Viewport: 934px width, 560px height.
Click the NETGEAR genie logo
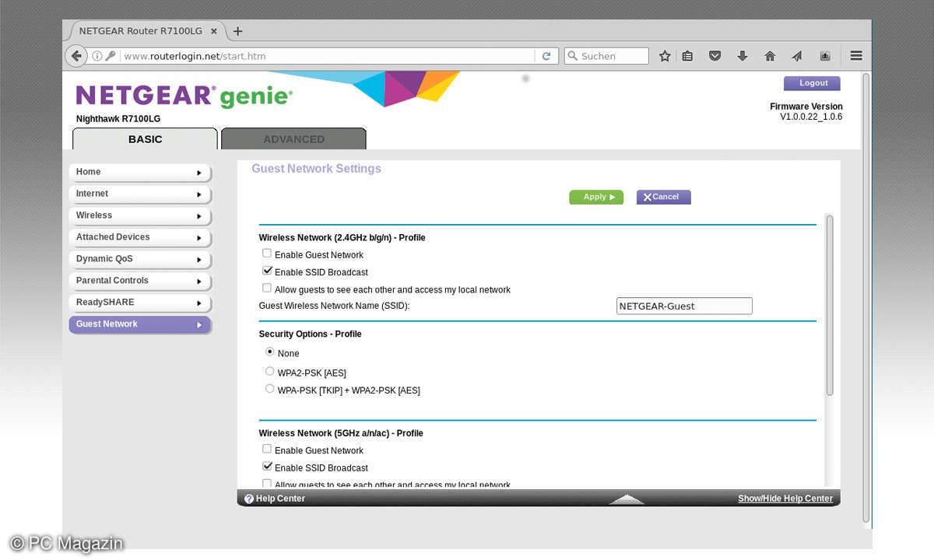click(x=184, y=96)
